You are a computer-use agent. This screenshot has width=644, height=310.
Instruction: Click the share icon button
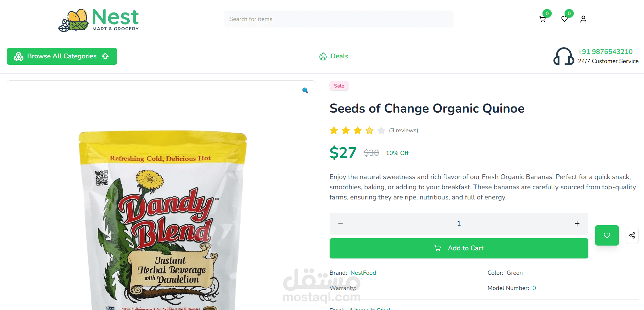point(632,235)
